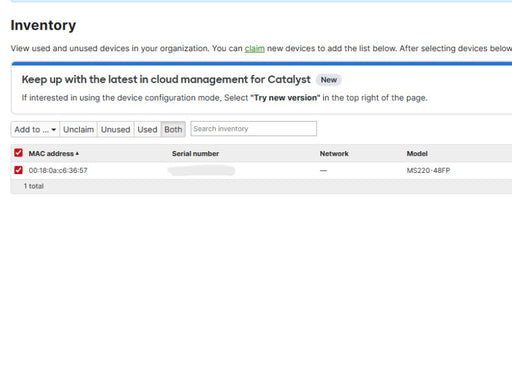
Task: Click the blurred serial number cell
Action: click(201, 171)
